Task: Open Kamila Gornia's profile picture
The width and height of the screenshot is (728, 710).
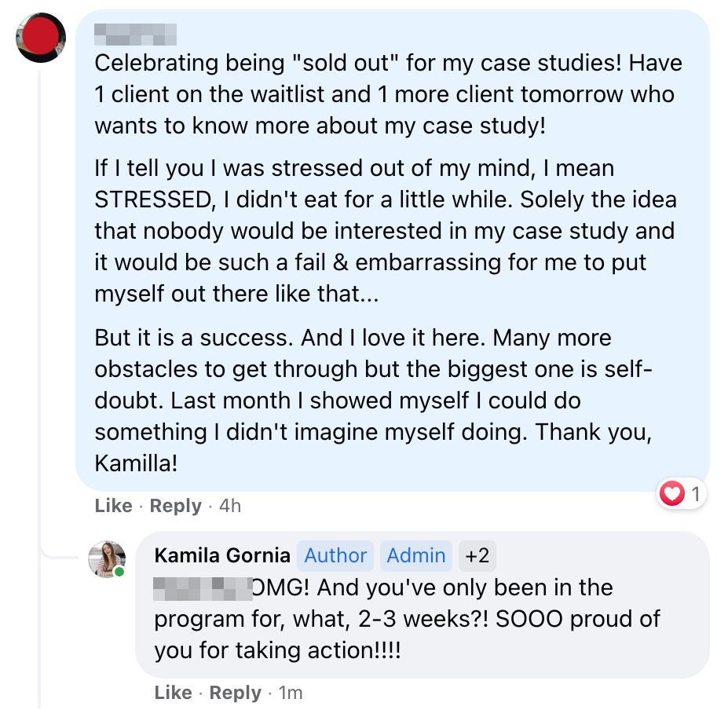Action: 106,558
